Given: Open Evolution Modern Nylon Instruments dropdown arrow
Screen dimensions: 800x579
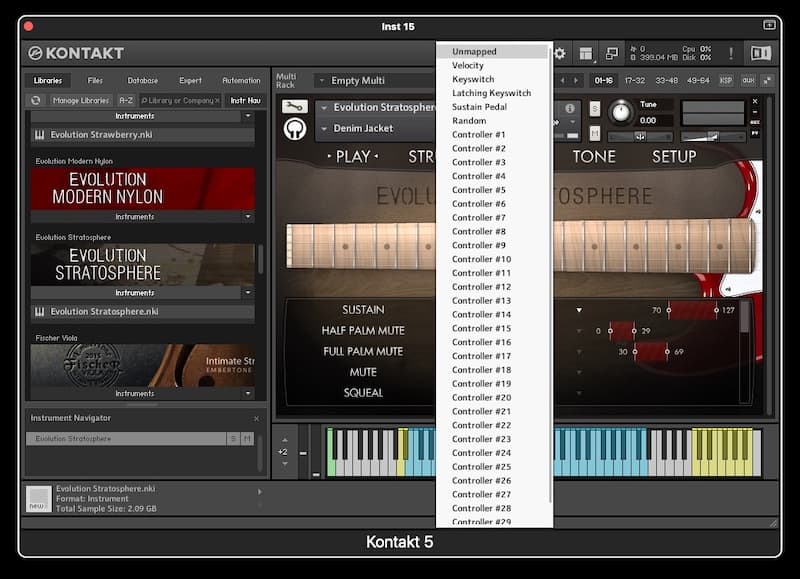Looking at the screenshot, I should pyautogui.click(x=247, y=217).
